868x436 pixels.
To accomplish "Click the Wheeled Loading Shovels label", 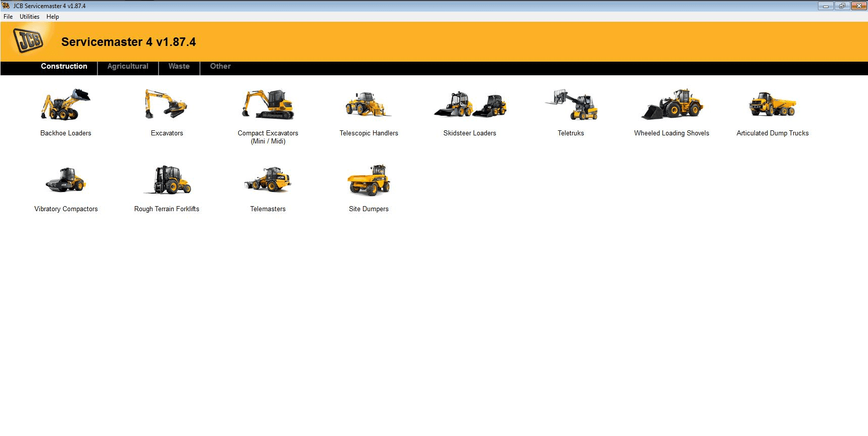I will point(672,133).
